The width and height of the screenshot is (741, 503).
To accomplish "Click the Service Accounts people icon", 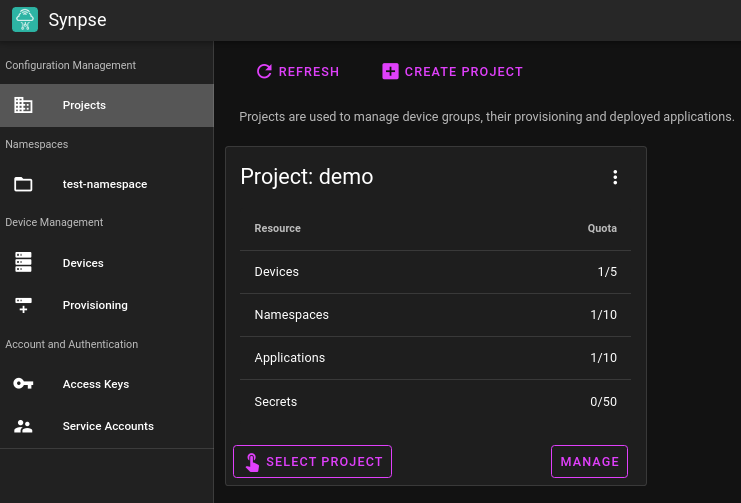I will (23, 426).
